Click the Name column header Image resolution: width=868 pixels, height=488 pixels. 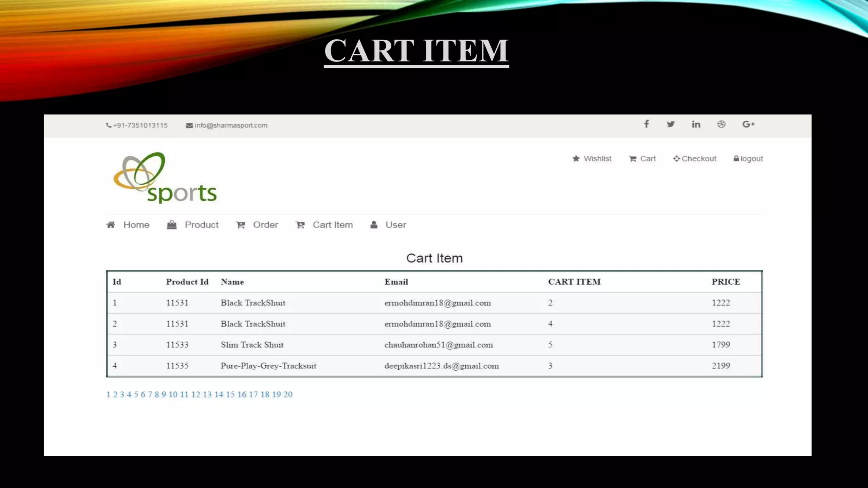coord(232,282)
